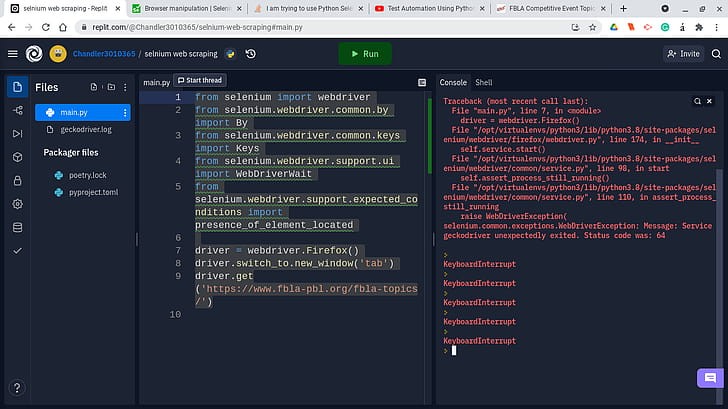Open the Database sidebar panel
This screenshot has width=728, height=409.
pos(17,227)
